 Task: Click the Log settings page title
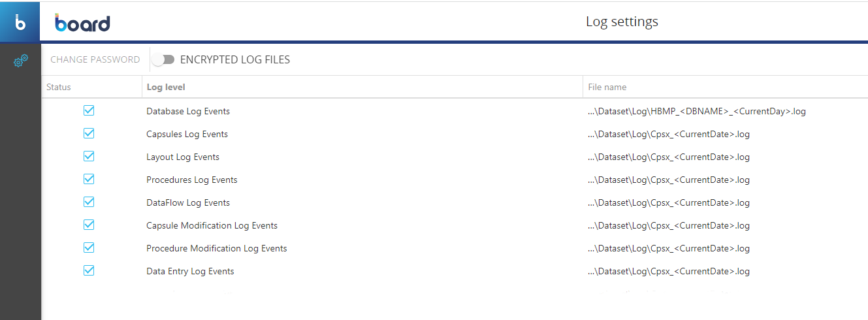click(622, 22)
